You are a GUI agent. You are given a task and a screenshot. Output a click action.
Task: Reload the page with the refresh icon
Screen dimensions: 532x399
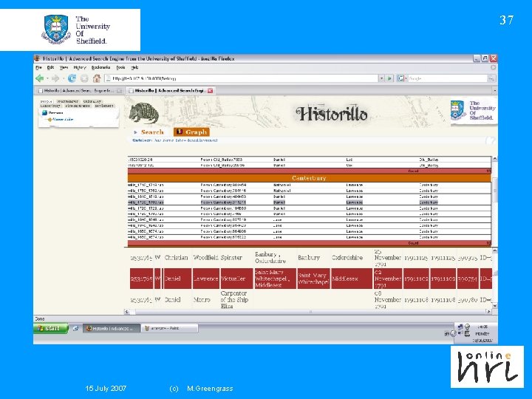tap(72, 78)
